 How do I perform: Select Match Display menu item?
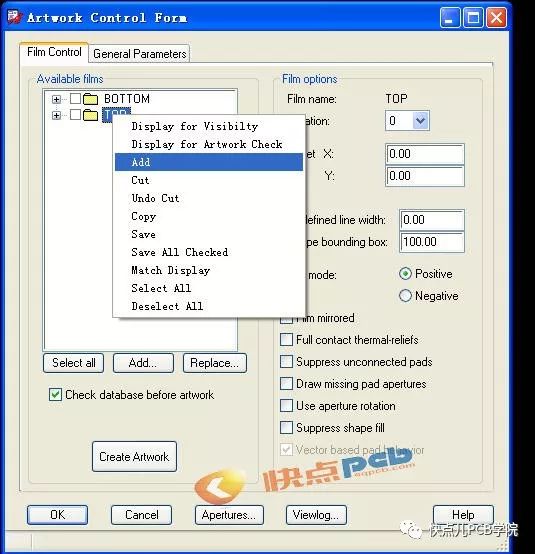click(x=209, y=270)
